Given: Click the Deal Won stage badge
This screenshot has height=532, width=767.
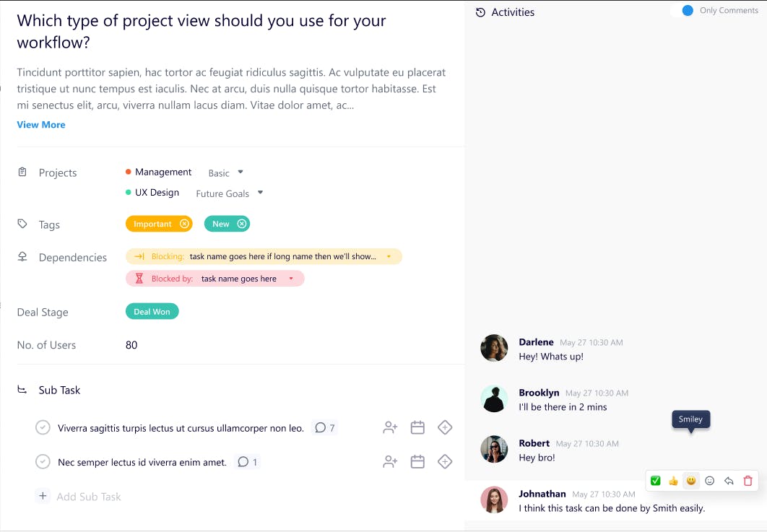Looking at the screenshot, I should [152, 312].
